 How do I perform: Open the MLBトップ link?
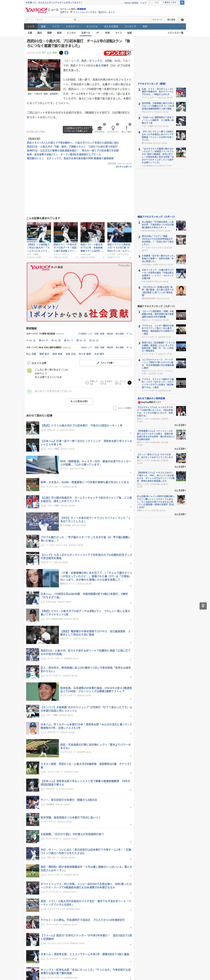86,347
